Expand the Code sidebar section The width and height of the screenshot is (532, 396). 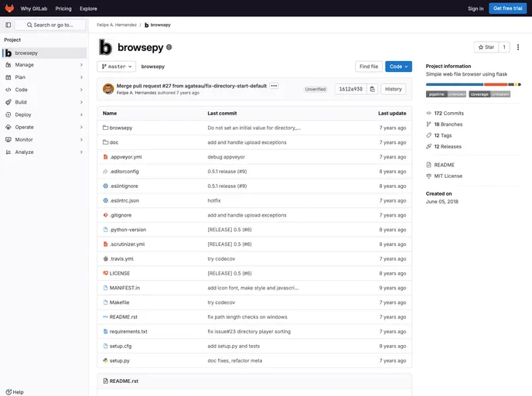tap(44, 90)
